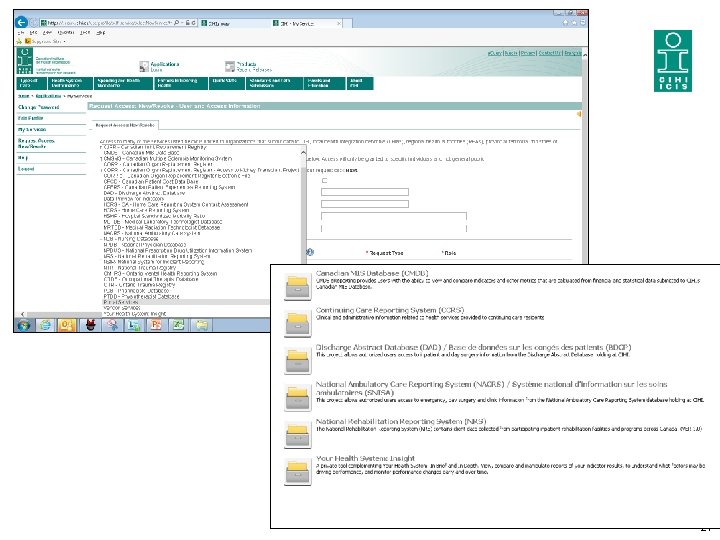The image size is (720, 540).
Task: Switch to the CIHI My Services browser tab
Action: (306, 23)
